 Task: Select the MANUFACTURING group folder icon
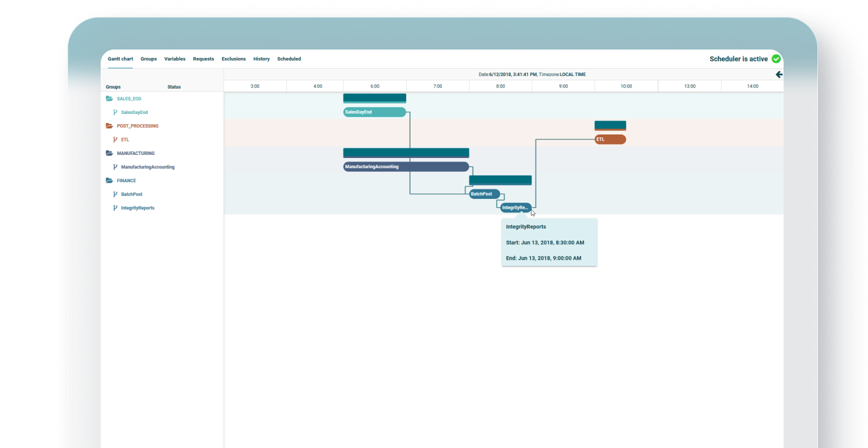coord(109,153)
